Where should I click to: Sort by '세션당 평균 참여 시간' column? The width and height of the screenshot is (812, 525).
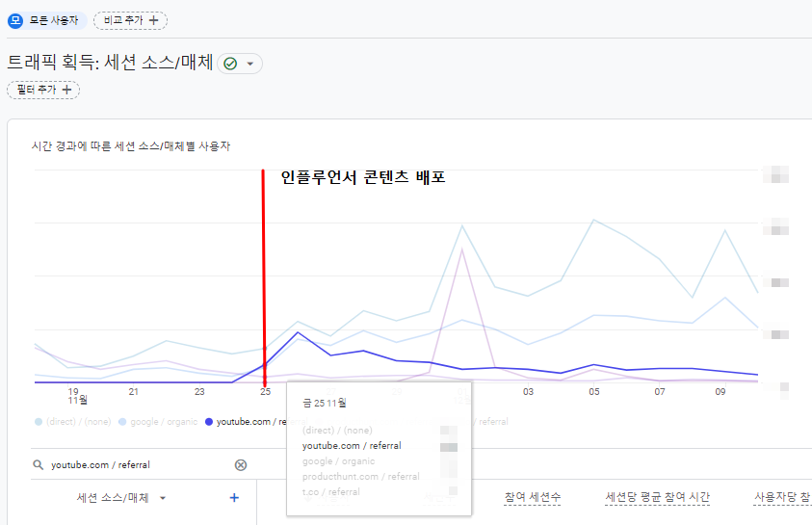click(657, 497)
